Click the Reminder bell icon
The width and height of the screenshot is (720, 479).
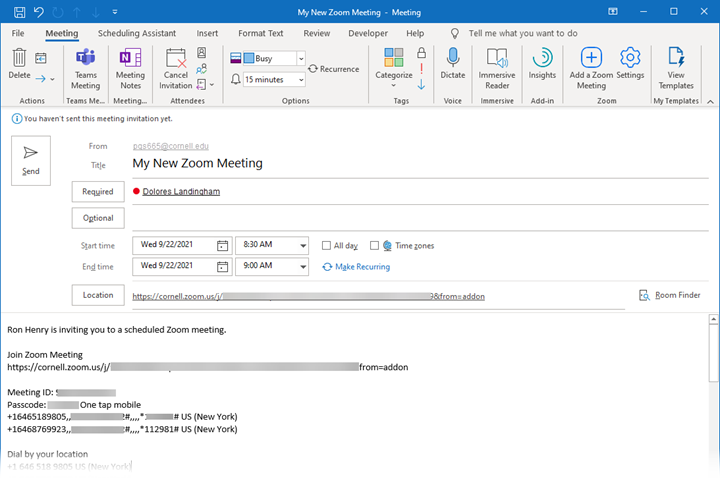point(235,79)
